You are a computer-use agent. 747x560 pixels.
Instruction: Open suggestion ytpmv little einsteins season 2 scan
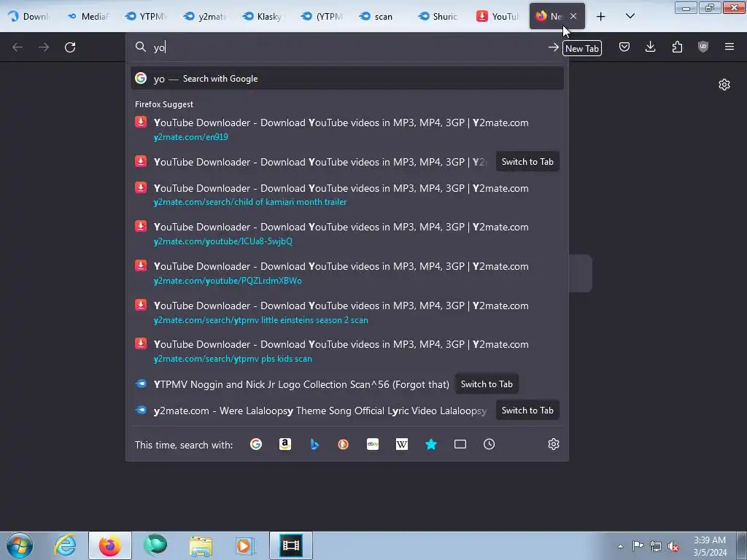coord(347,312)
